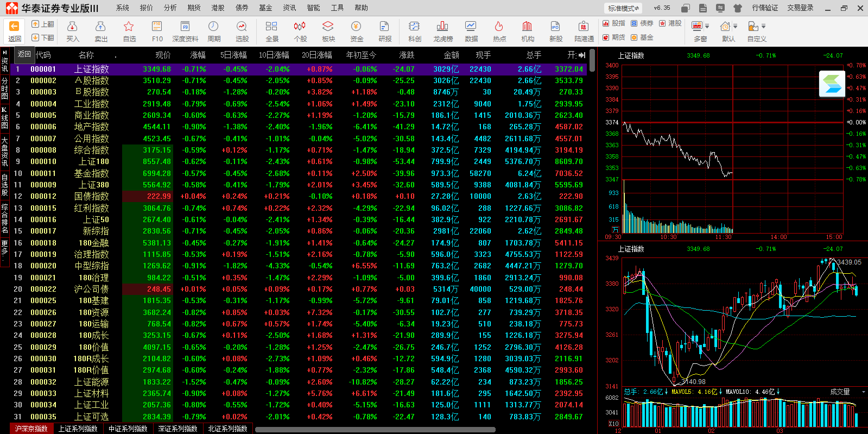This screenshot has height=434, width=868.
Task: Toggle the 标准模式 mode switch
Action: click(x=623, y=8)
